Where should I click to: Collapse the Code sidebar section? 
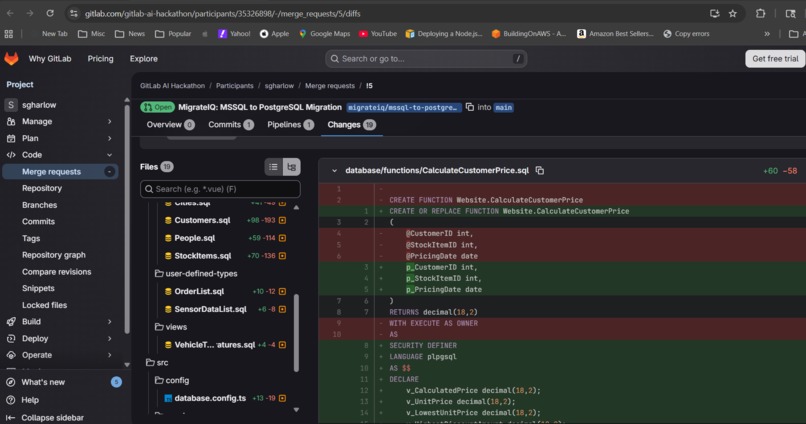tap(109, 155)
